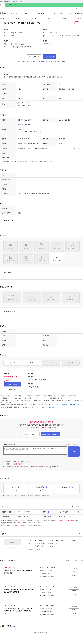Open the 지도 보기 button by 근무 예정지
Viewport: 83px width, 644px height.
click(x=77, y=148)
